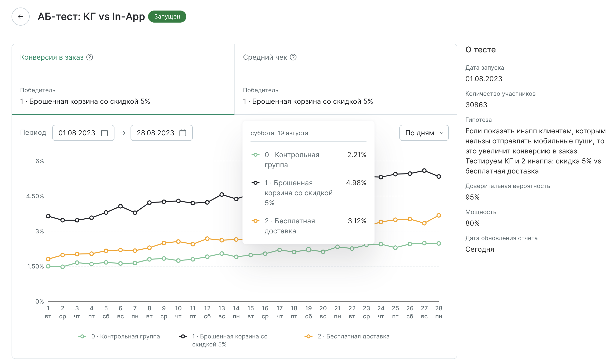Click the Период label
Screen dimensions: 616x364
[33, 133]
